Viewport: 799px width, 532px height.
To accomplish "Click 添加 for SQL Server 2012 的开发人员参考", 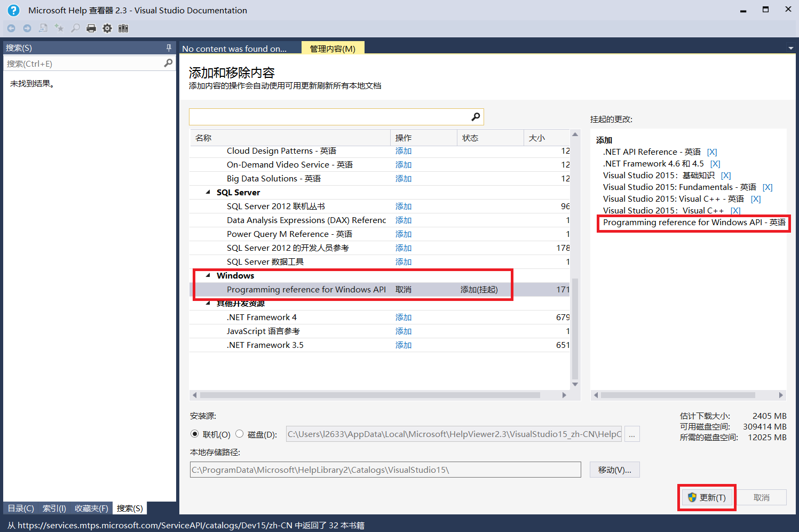I will pos(404,248).
